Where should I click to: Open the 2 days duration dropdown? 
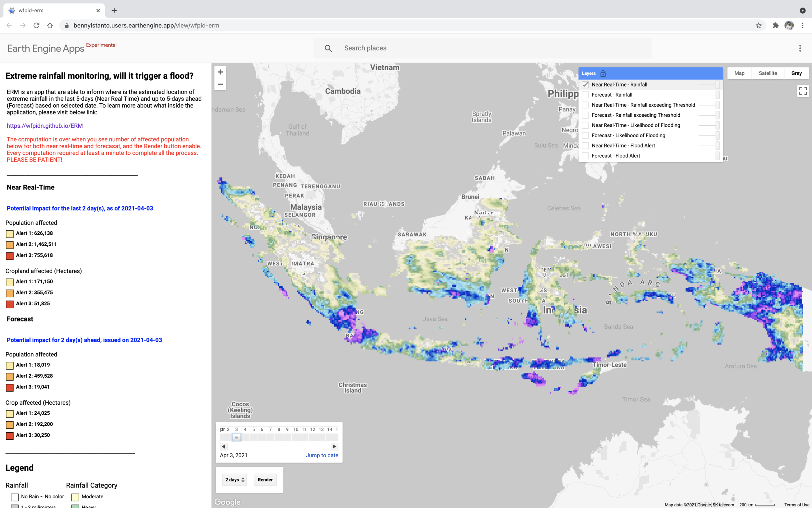tap(235, 480)
